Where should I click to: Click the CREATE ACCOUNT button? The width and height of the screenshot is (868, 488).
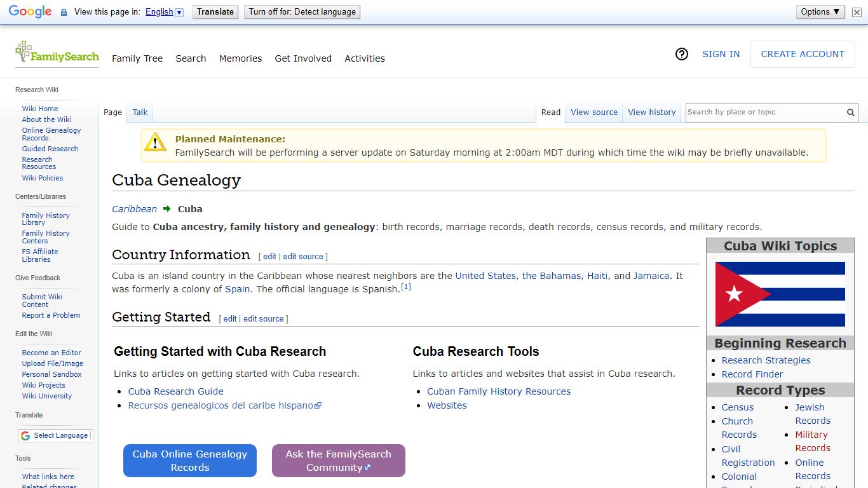pyautogui.click(x=803, y=54)
